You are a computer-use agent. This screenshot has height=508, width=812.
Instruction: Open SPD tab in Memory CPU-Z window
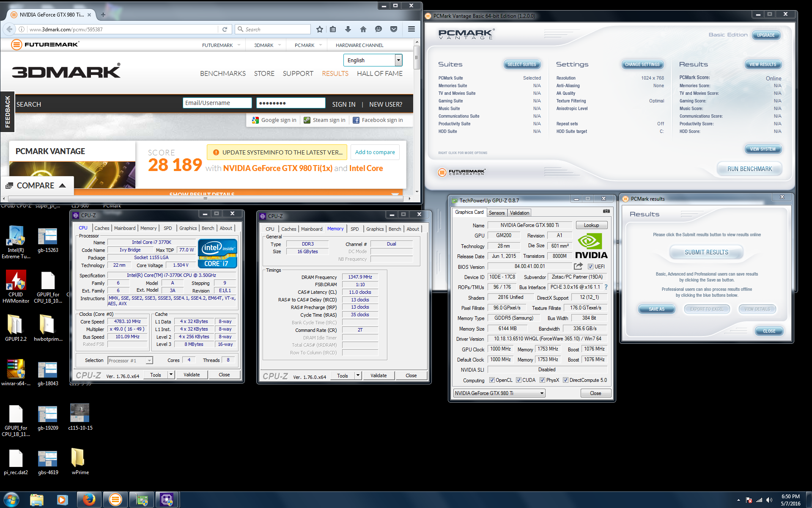click(x=354, y=229)
